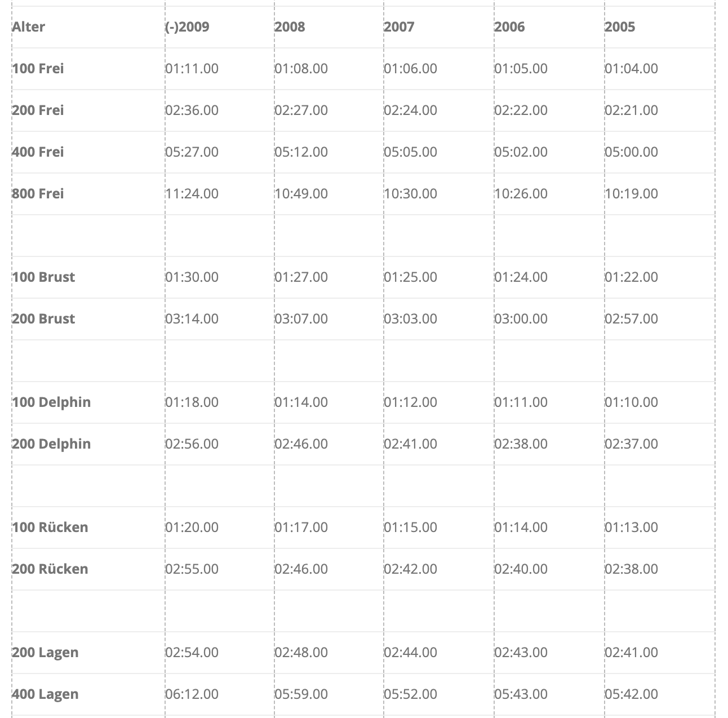Click the 01:12.00 time for 100 Delphin
This screenshot has width=728, height=718.
click(x=410, y=402)
